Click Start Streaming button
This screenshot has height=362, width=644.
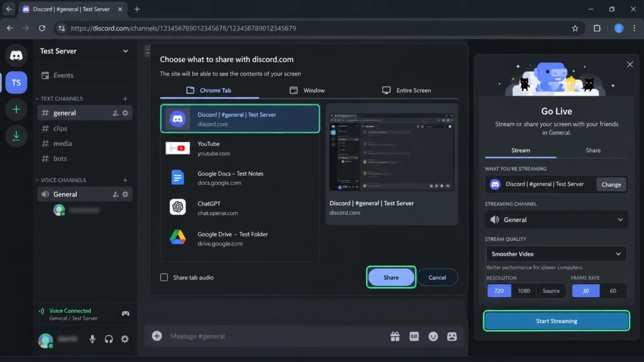click(557, 321)
